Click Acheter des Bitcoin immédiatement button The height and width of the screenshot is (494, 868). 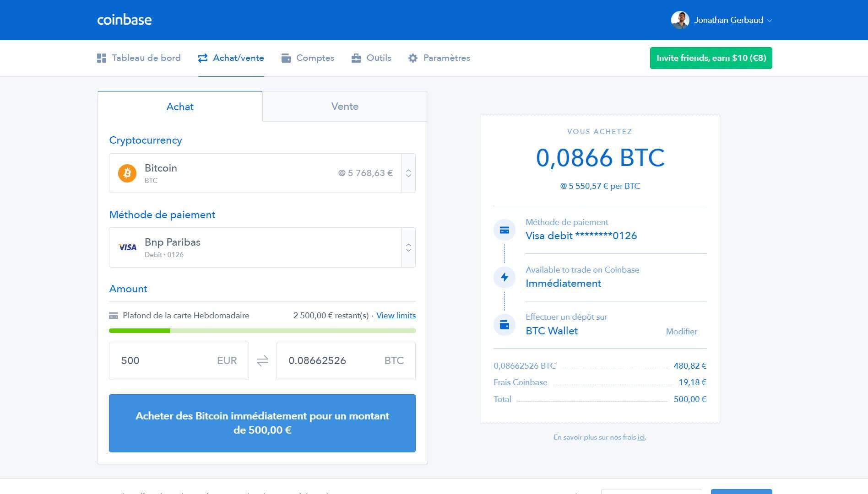(x=262, y=423)
